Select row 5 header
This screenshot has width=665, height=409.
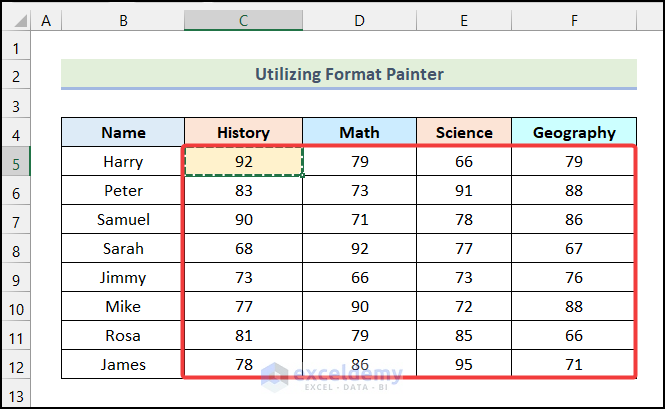click(16, 162)
